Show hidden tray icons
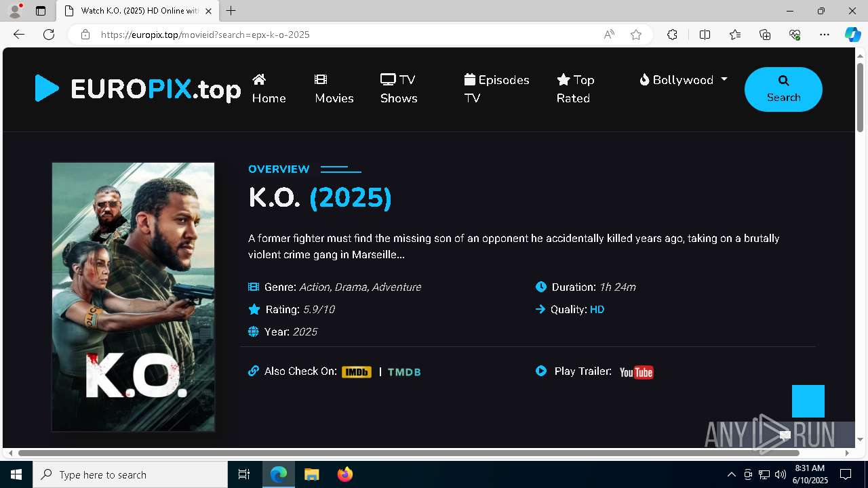This screenshot has height=488, width=868. click(x=731, y=474)
